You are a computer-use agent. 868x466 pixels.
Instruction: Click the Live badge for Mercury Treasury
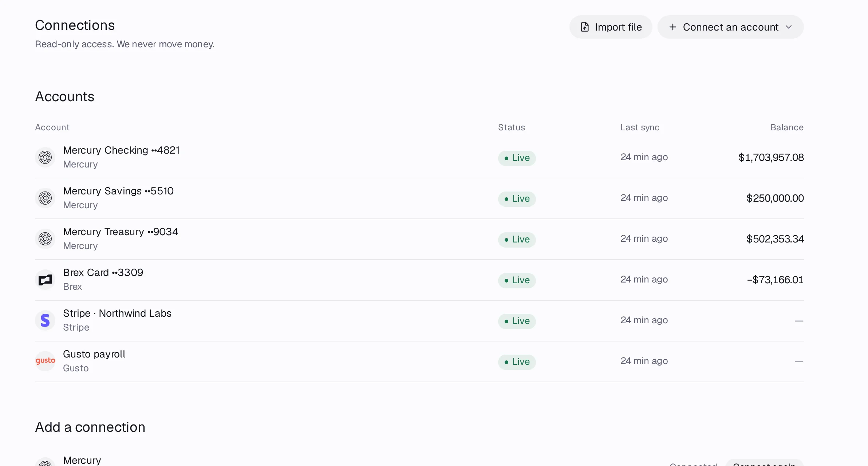517,240
